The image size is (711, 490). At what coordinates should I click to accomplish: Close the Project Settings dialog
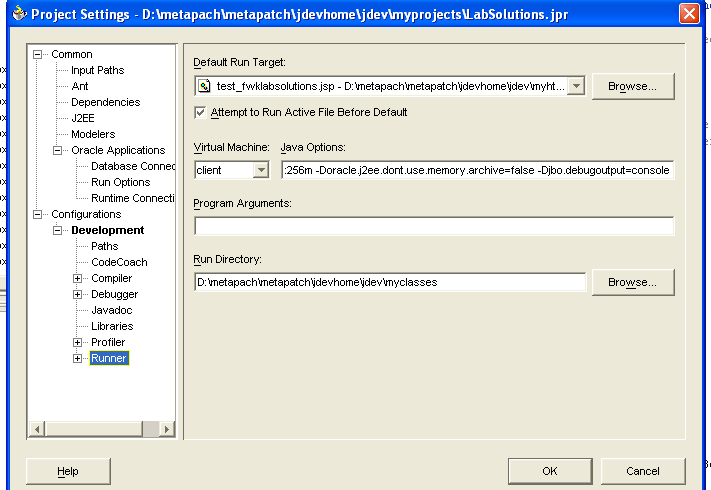[x=689, y=13]
